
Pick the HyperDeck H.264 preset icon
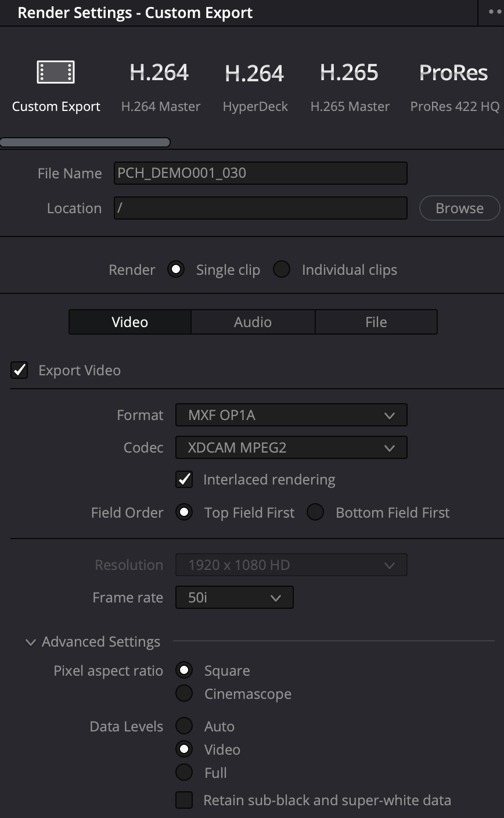[254, 73]
